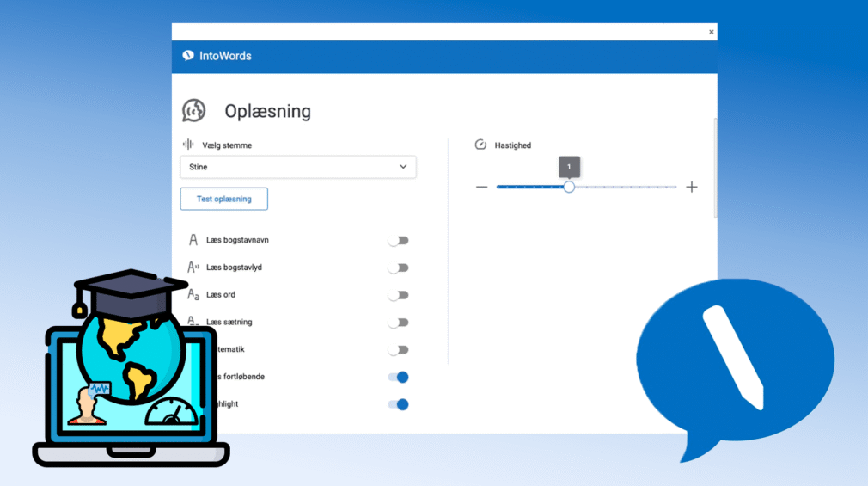868x486 pixels.
Task: Click the Hastighed speedometer icon
Action: tap(481, 145)
